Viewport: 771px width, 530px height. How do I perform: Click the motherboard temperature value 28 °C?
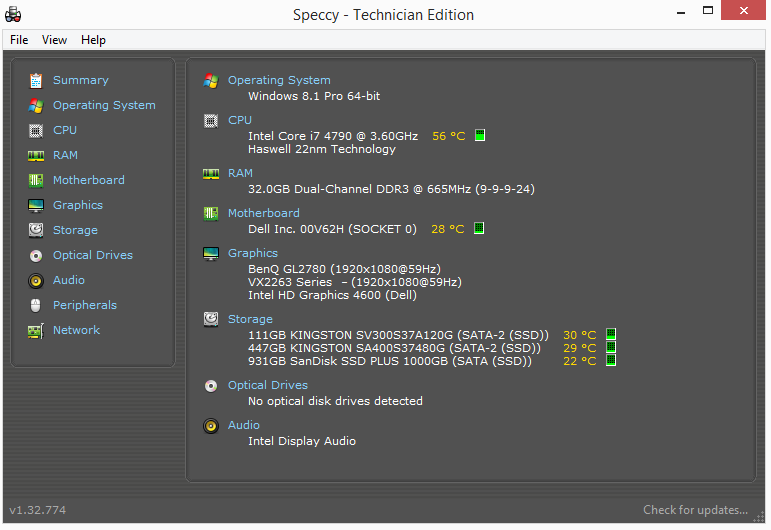point(447,229)
